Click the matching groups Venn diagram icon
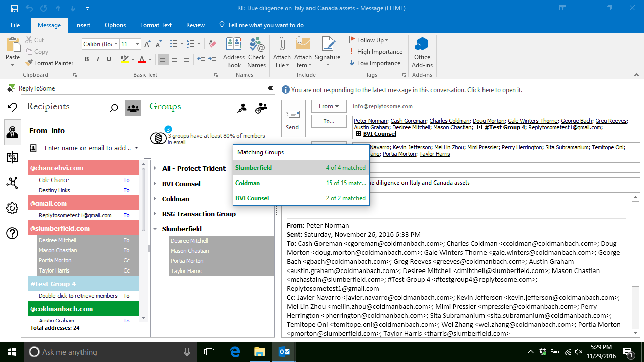The width and height of the screenshot is (644, 362). coord(158,138)
